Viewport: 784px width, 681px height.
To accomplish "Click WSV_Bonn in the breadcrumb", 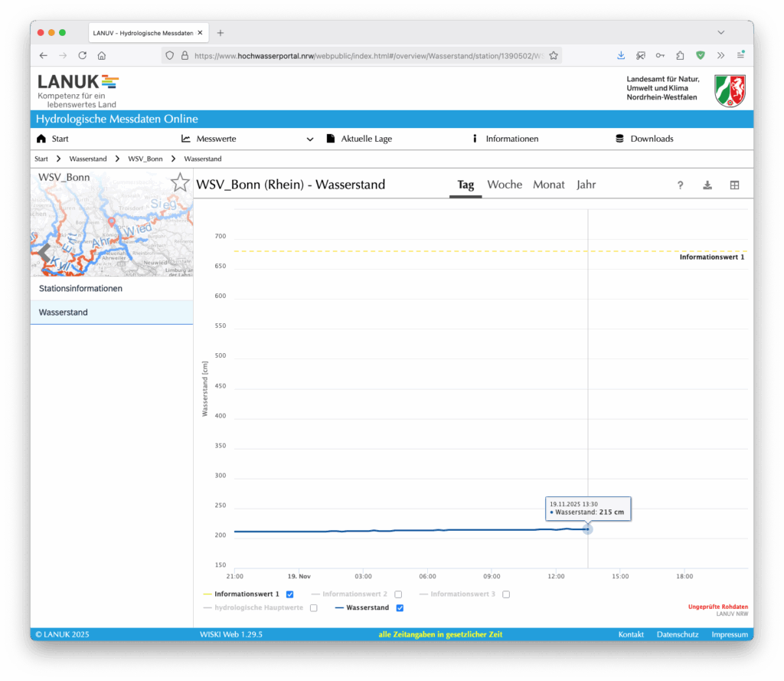I will point(145,159).
